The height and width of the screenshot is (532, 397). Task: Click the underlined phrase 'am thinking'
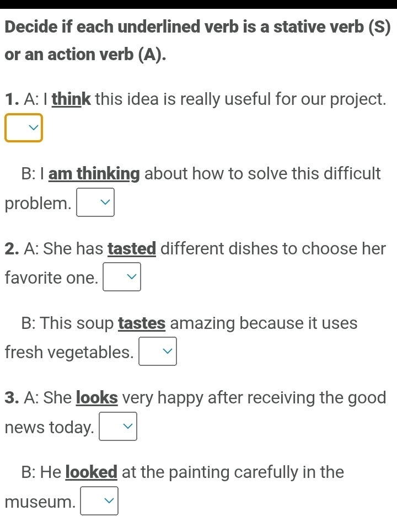94,174
